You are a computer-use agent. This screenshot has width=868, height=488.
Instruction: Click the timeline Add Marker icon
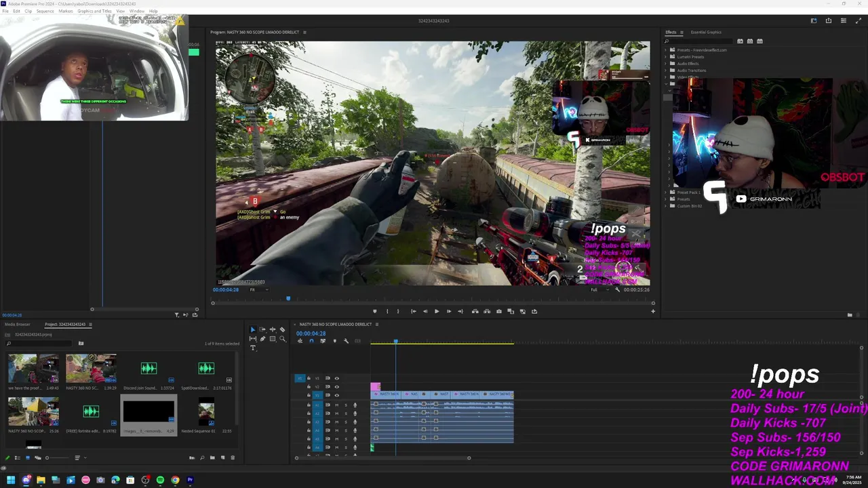coord(335,341)
